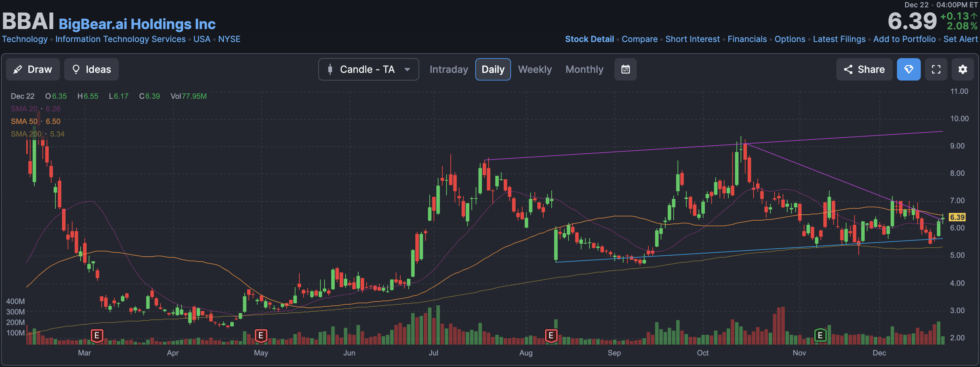This screenshot has width=980, height=367.
Task: Click the dropdown arrow beside Candle - TA
Action: tap(407, 70)
